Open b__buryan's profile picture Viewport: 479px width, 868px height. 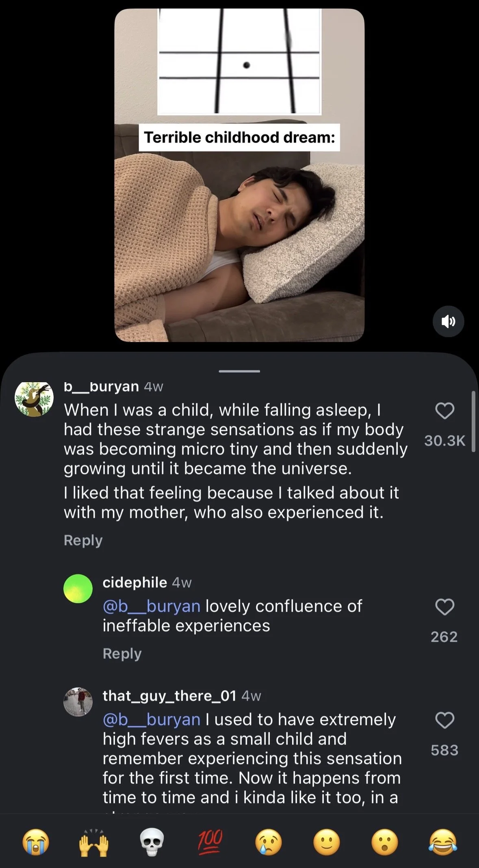coord(34,398)
